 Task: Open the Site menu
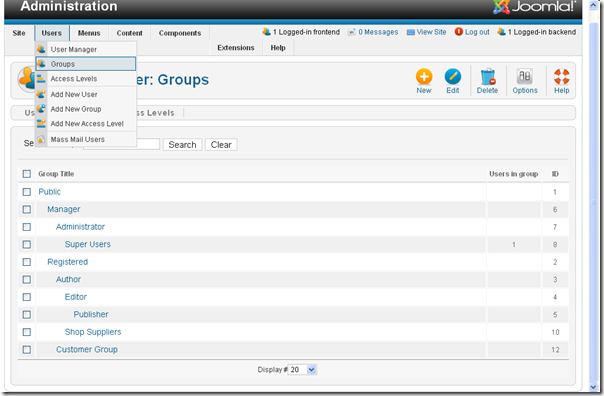point(19,33)
